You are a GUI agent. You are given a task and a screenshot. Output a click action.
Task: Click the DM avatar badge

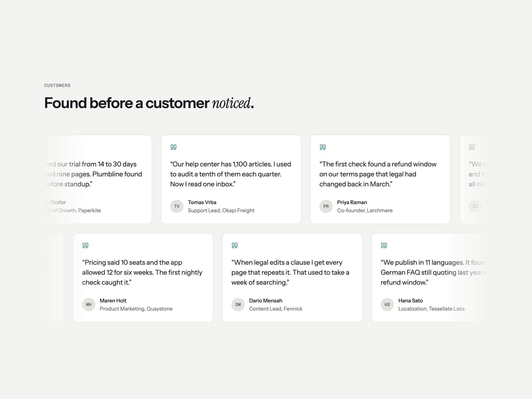pyautogui.click(x=238, y=305)
